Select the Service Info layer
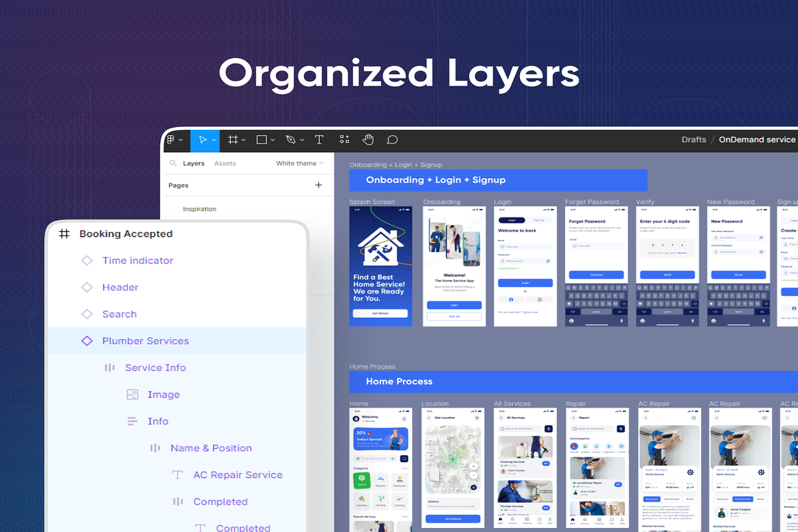The height and width of the screenshot is (532, 798). [156, 368]
